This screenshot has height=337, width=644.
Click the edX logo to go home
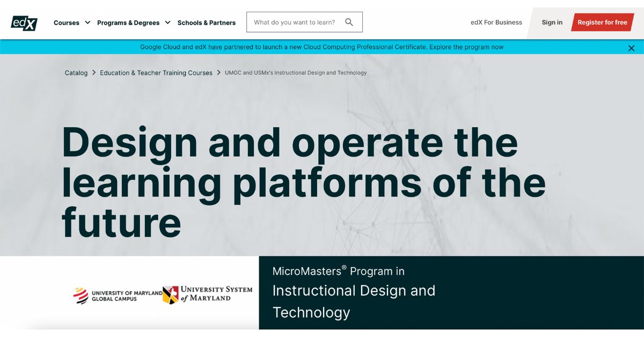[24, 23]
